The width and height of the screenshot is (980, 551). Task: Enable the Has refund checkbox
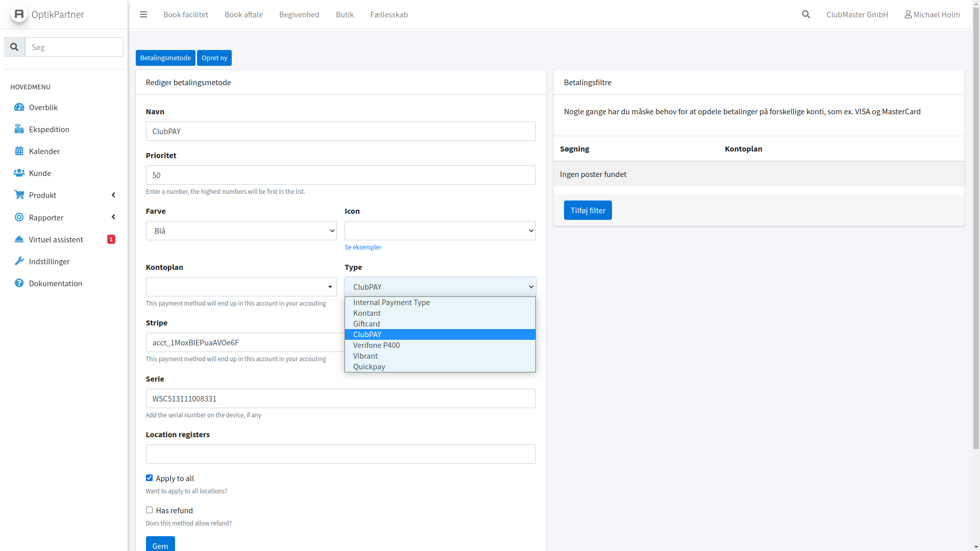[x=149, y=510]
